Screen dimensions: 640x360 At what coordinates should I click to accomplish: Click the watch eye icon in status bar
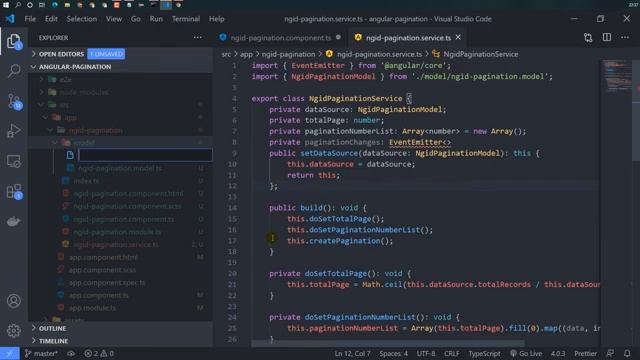click(71, 353)
